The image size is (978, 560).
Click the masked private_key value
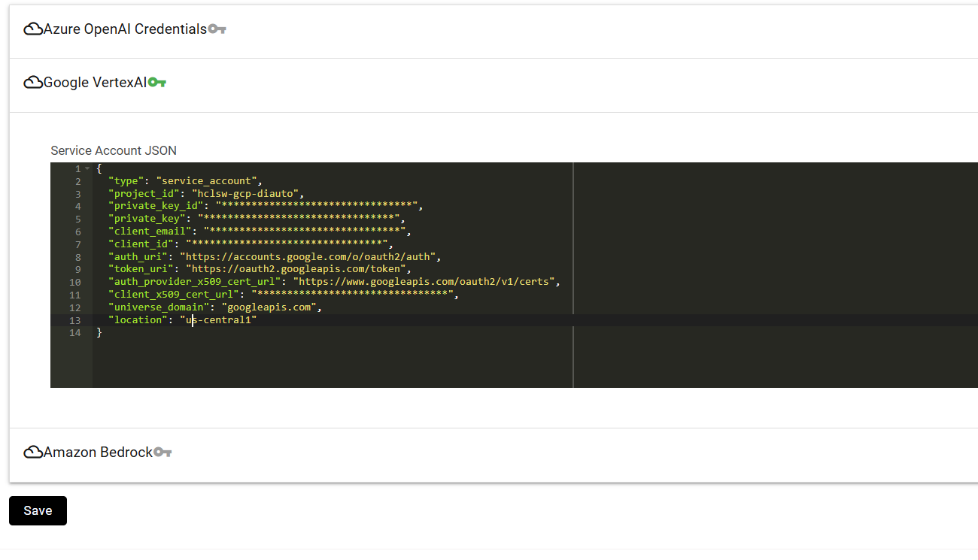pos(297,219)
